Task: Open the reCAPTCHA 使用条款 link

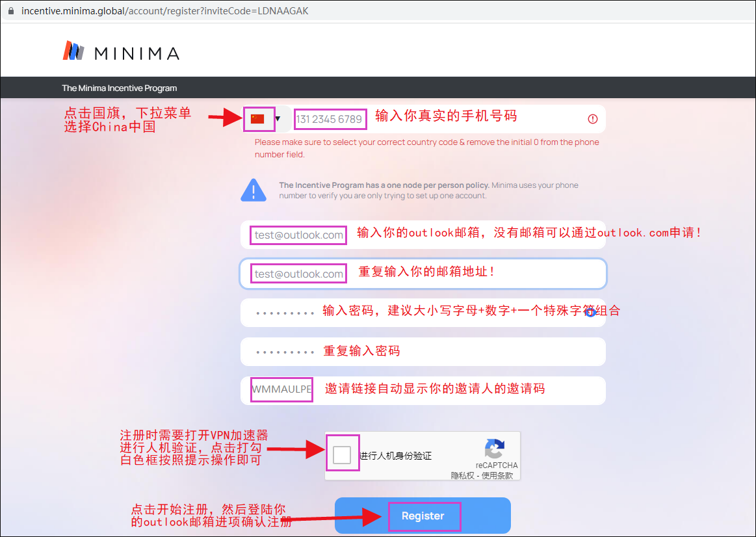Action: pos(497,475)
